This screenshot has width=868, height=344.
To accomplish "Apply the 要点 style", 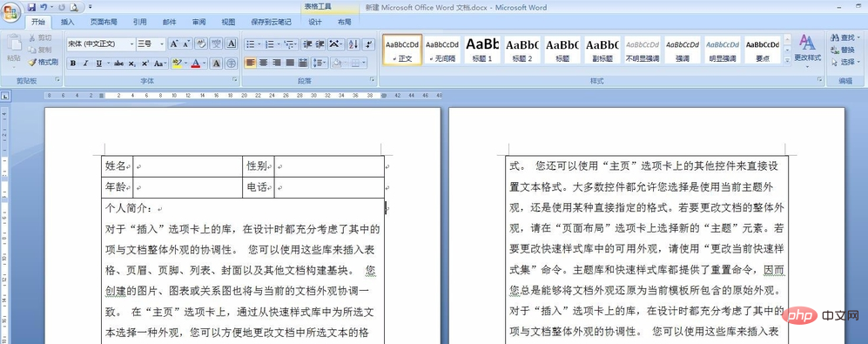I will click(762, 50).
